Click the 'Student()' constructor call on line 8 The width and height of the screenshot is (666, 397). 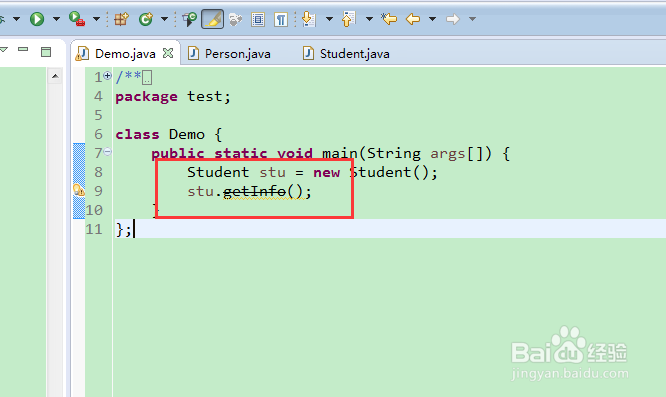coord(389,172)
